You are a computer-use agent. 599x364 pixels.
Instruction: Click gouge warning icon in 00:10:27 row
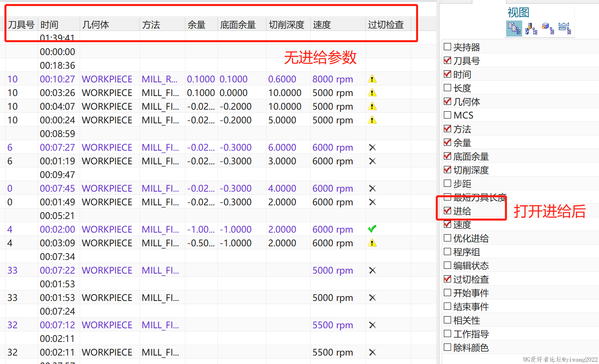point(372,79)
